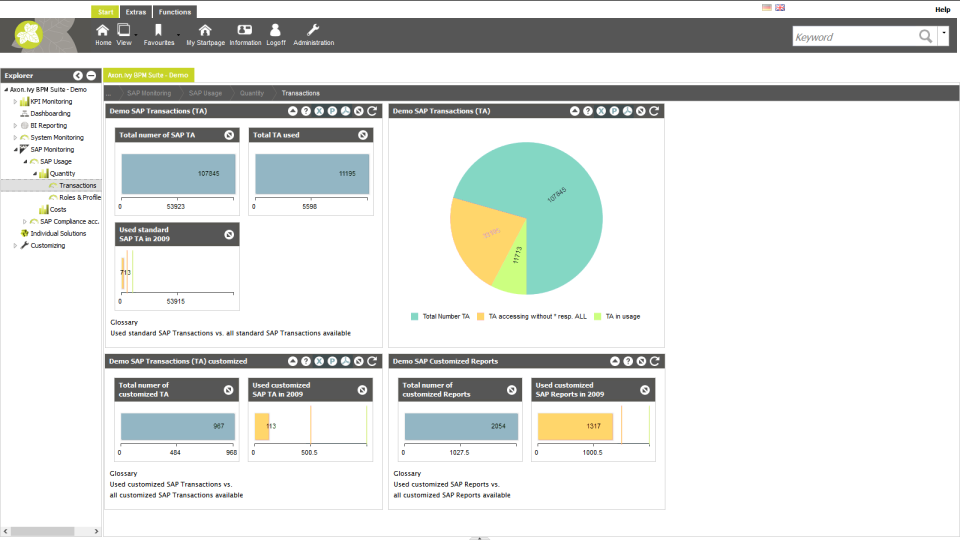Collapse top-left Demo SAP Transactions panel
This screenshot has width=960, height=540.
tap(293, 111)
